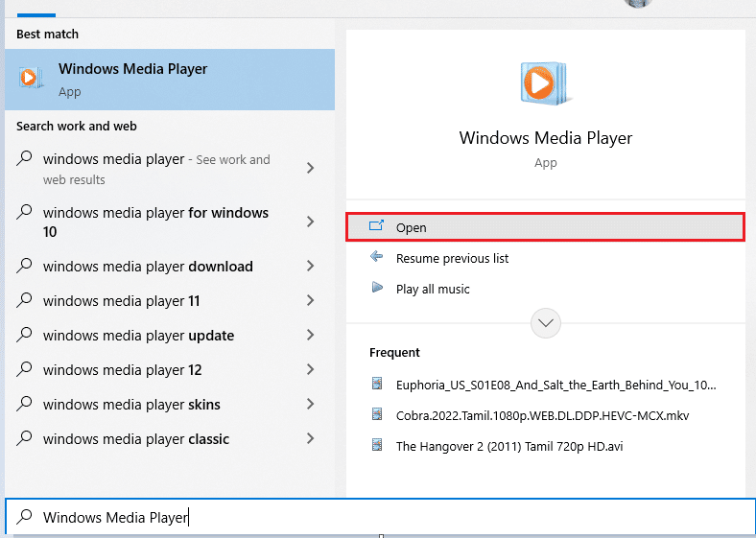Click the search box containing 'Windows Media Player'
The width and height of the screenshot is (756, 538).
tap(380, 517)
